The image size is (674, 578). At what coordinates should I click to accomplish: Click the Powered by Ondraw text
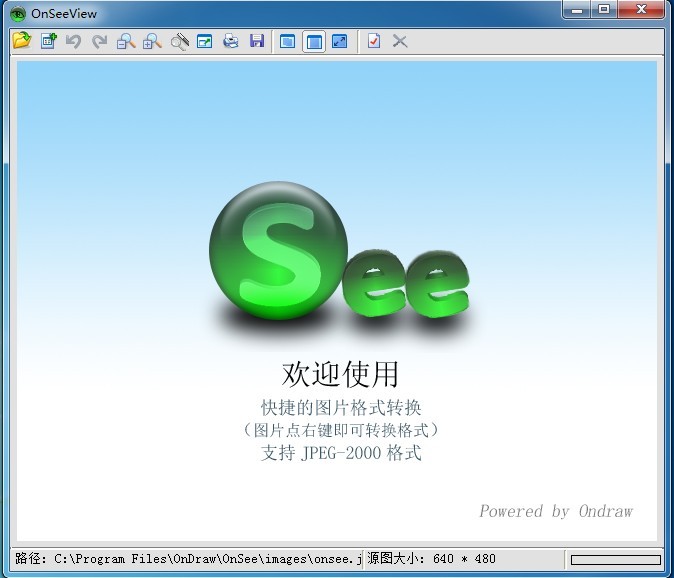click(555, 511)
